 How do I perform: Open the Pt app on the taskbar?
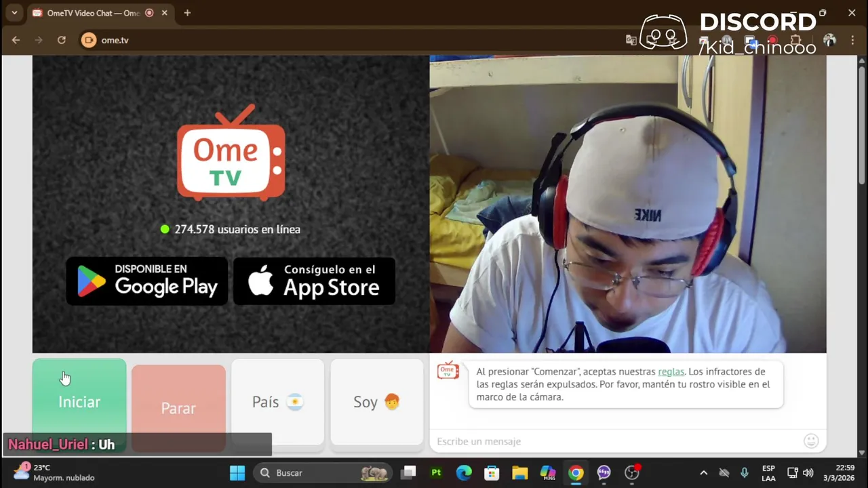pyautogui.click(x=436, y=472)
